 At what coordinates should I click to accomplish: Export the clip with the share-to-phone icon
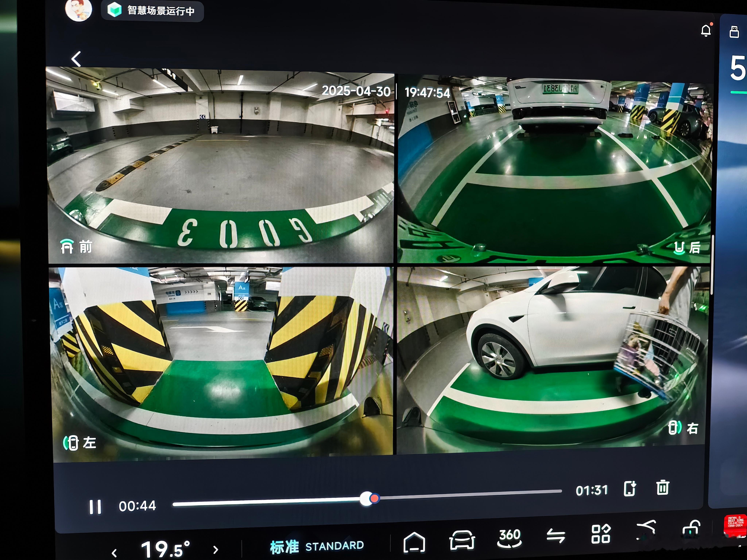[630, 488]
